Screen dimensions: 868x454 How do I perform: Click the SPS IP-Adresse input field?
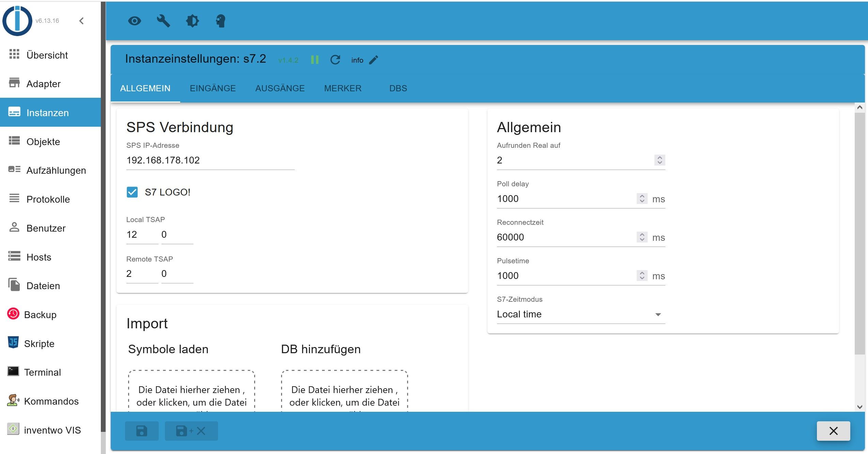tap(210, 160)
